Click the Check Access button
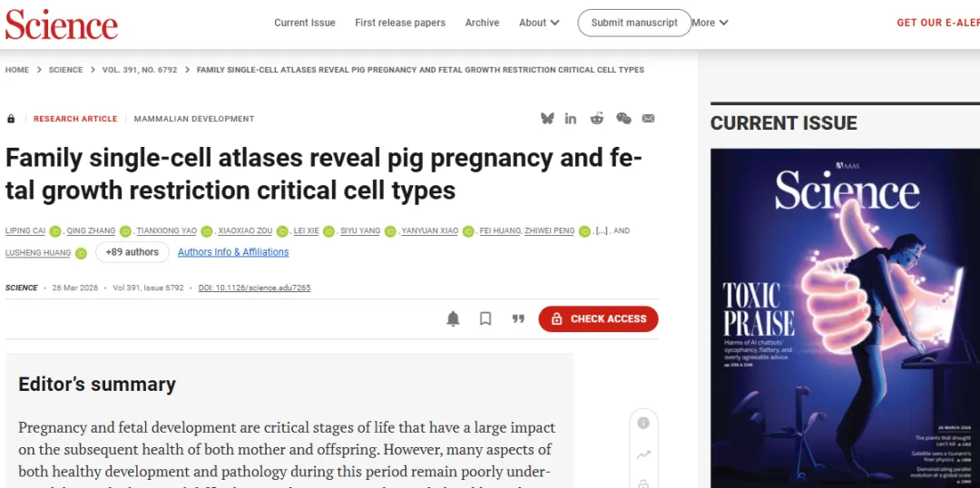This screenshot has width=980, height=488. pos(598,318)
